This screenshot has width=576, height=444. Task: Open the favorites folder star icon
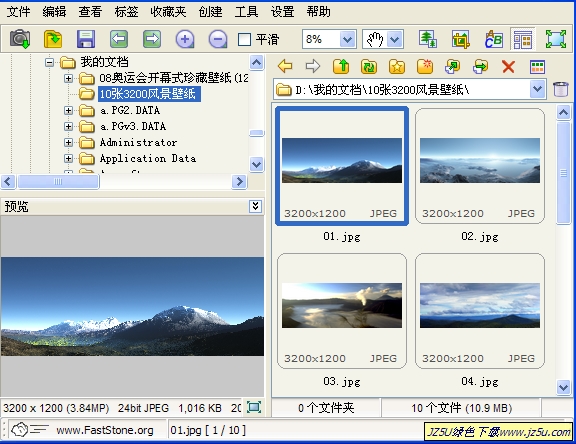point(397,66)
